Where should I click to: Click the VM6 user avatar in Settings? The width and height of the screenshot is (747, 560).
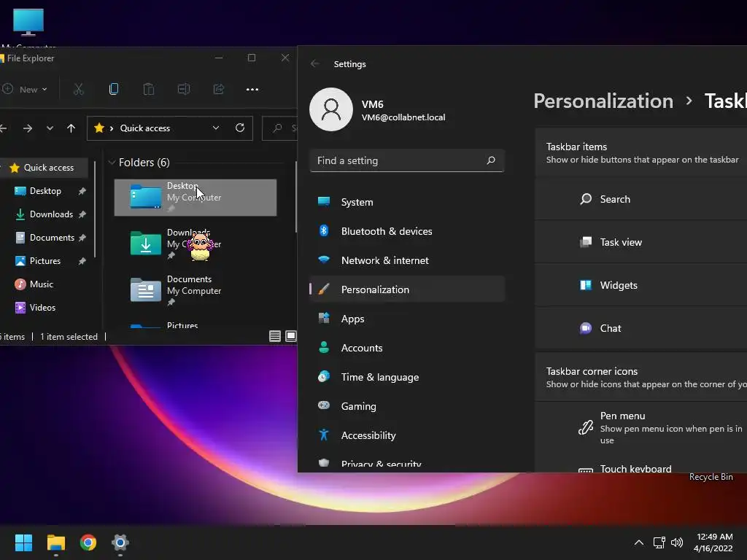pyautogui.click(x=331, y=109)
